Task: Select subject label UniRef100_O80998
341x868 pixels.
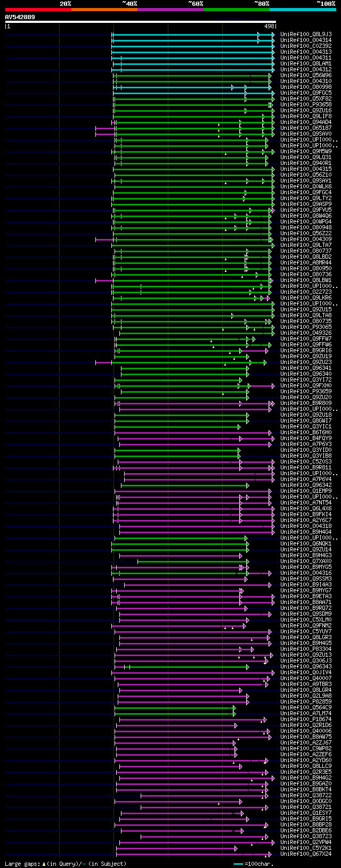Action: click(x=306, y=87)
